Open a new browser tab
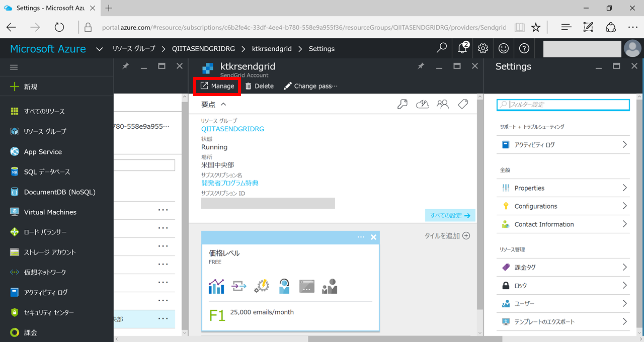644x342 pixels. [109, 8]
